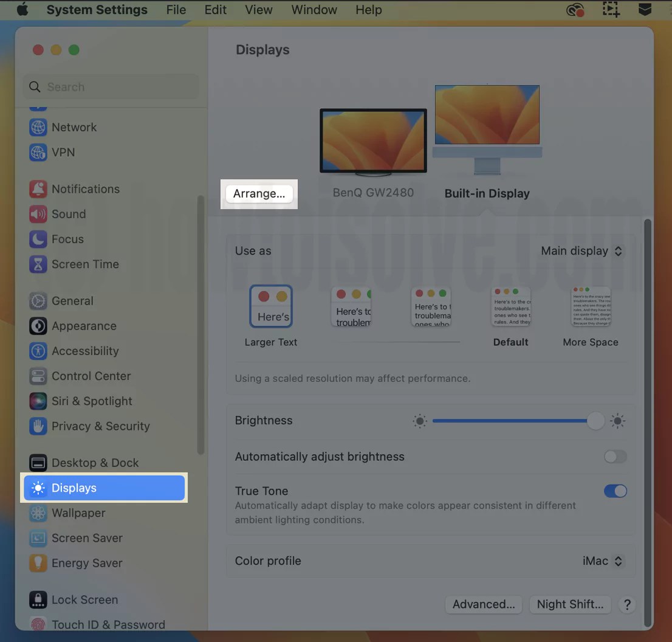Open Privacy & Security settings
Viewport: 672px width, 642px height.
[x=38, y=426]
